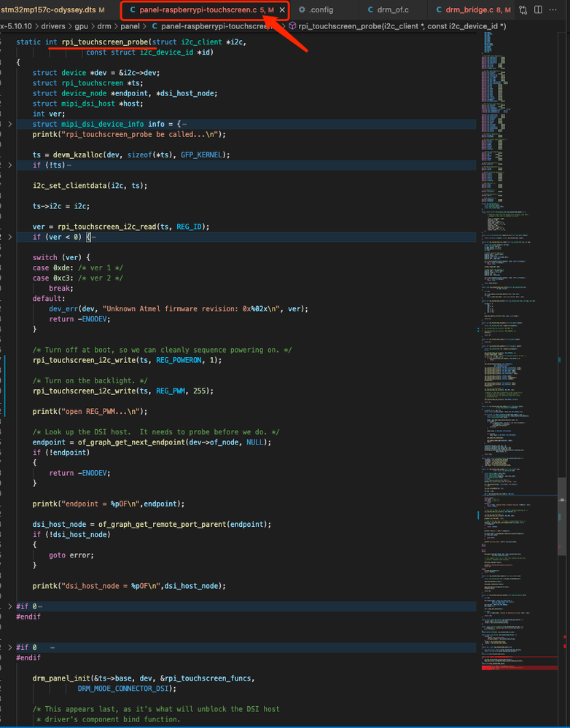Click rpi_touchscreen_probe symbol in breadcrumbs
This screenshot has height=728, width=570.
click(402, 26)
